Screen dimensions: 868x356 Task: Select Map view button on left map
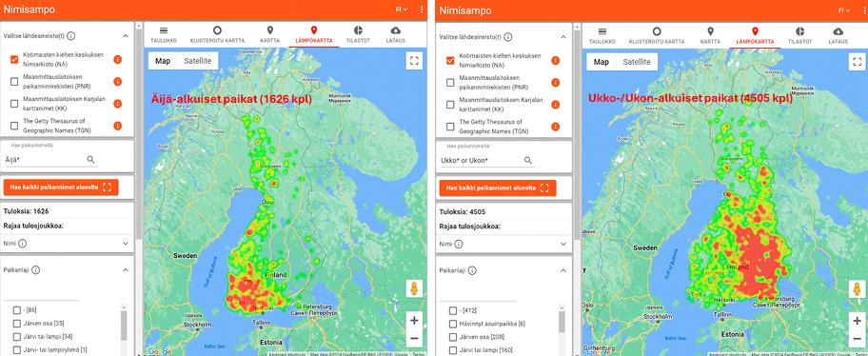[163, 61]
